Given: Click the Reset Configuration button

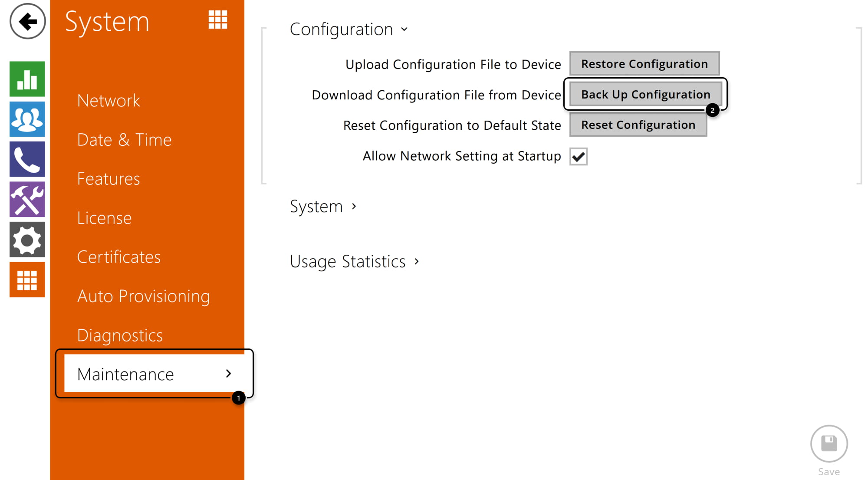Looking at the screenshot, I should point(638,125).
